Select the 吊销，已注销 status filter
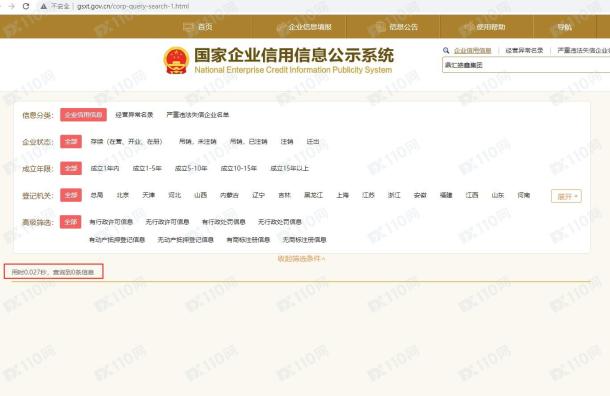610x396 pixels. pos(248,142)
